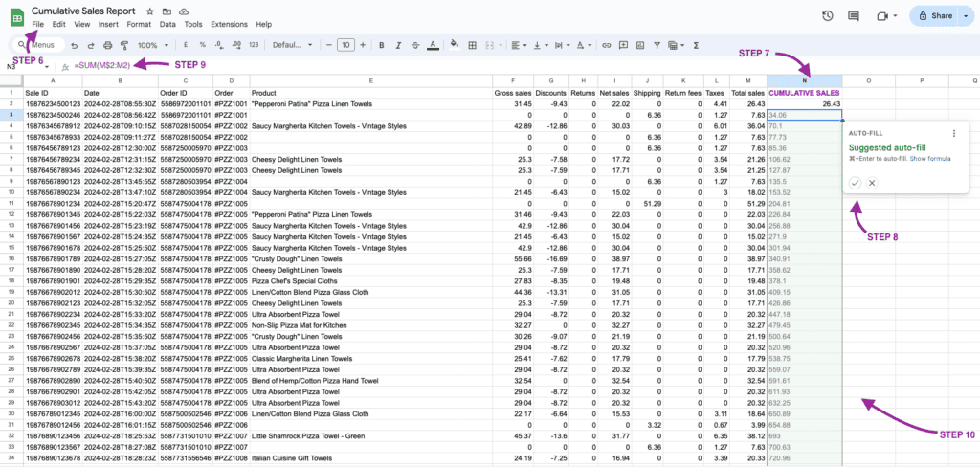Open the Functions (sigma) menu
Viewport: 980px width, 467px height.
(697, 45)
